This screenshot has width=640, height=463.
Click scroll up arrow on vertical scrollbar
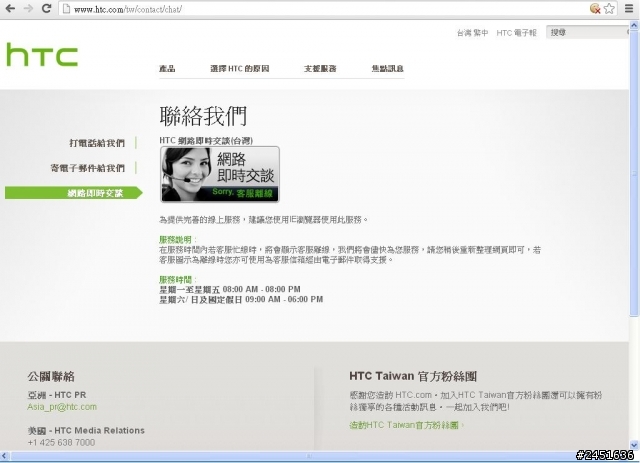click(x=634, y=25)
